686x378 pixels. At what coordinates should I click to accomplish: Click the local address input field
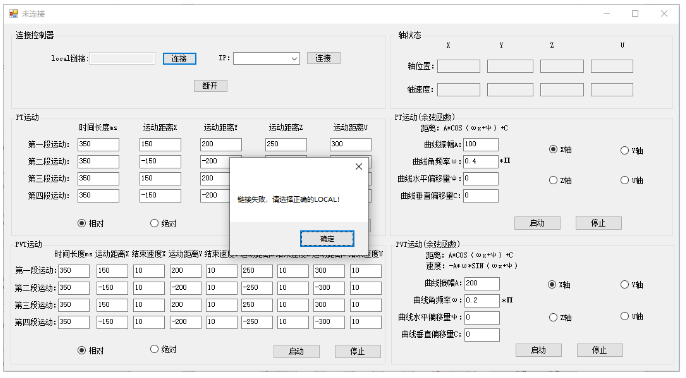[122, 59]
